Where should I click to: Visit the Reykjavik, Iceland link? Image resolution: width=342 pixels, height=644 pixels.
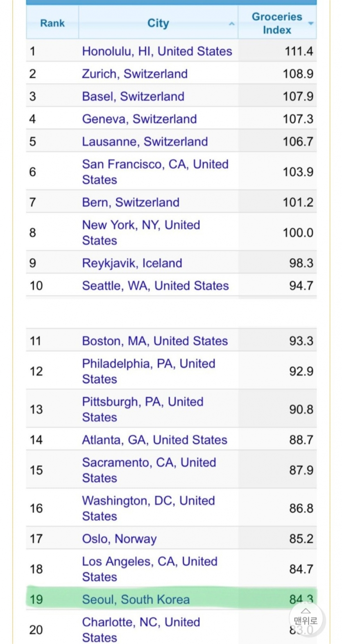point(132,263)
